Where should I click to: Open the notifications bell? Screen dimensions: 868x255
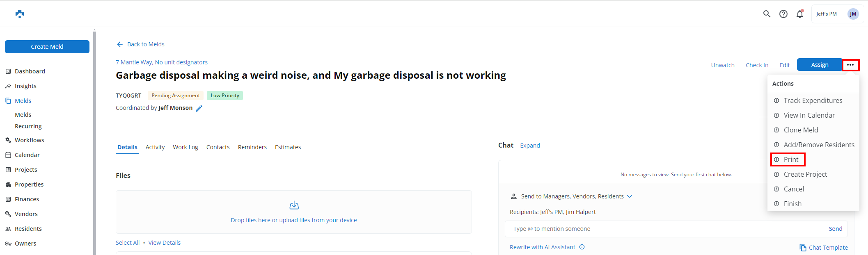click(x=800, y=14)
